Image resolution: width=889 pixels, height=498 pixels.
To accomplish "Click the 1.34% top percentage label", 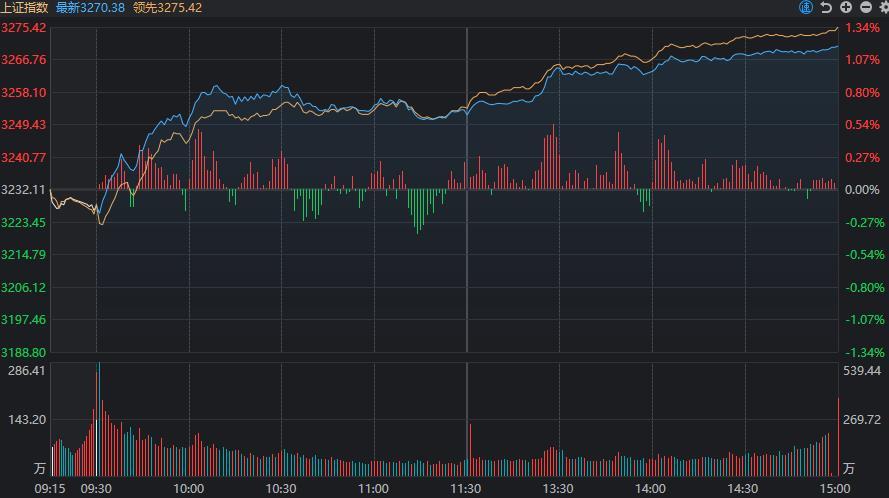I will tap(862, 27).
